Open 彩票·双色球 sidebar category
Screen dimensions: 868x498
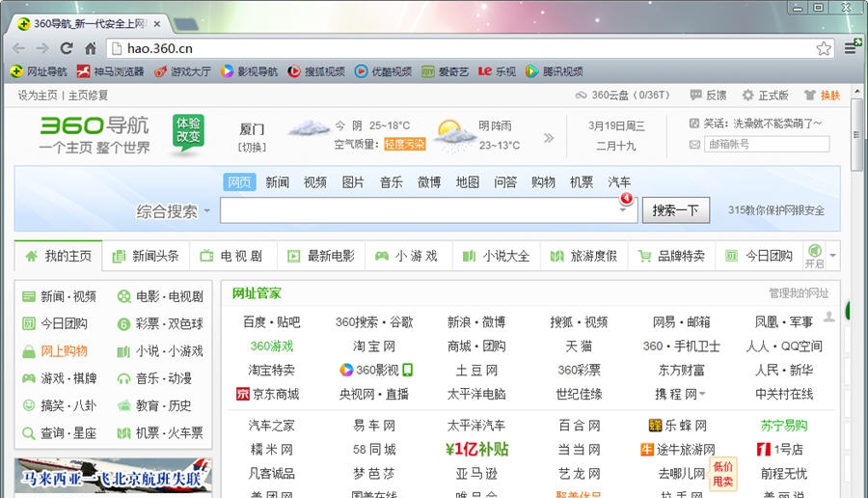[160, 324]
